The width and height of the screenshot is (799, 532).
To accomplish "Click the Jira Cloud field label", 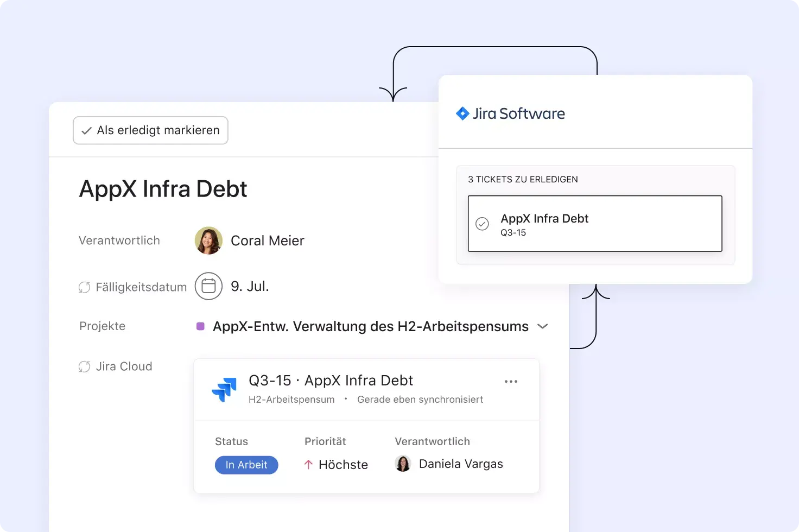I will [124, 366].
